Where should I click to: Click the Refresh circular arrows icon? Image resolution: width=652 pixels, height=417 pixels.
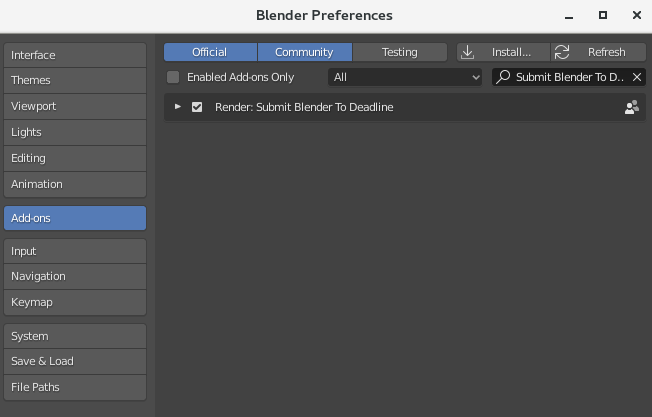(562, 52)
